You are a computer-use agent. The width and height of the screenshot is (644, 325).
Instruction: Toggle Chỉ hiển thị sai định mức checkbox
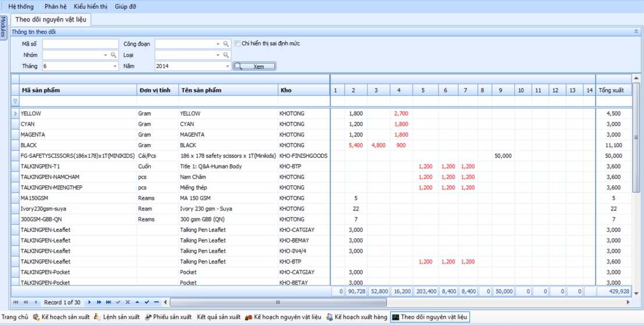coord(237,43)
